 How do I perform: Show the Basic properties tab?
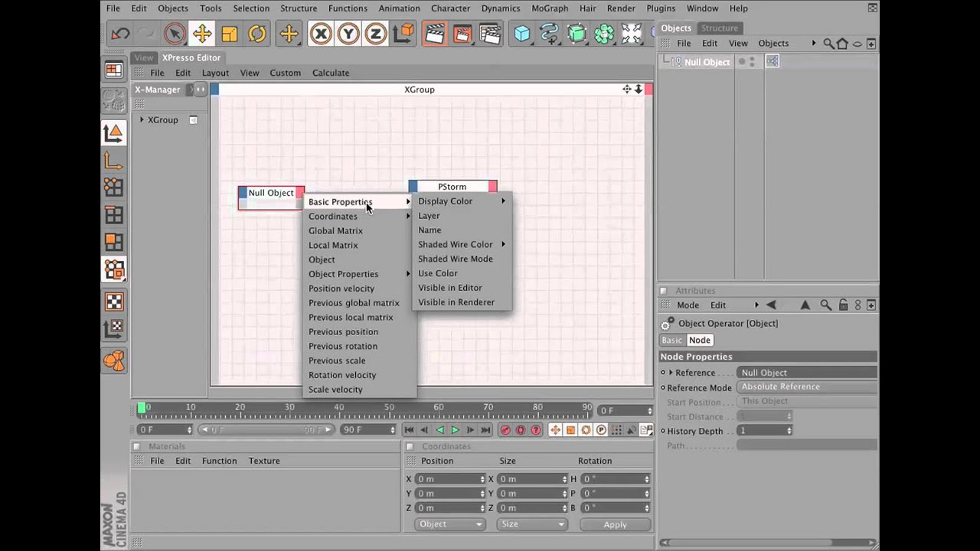click(671, 340)
